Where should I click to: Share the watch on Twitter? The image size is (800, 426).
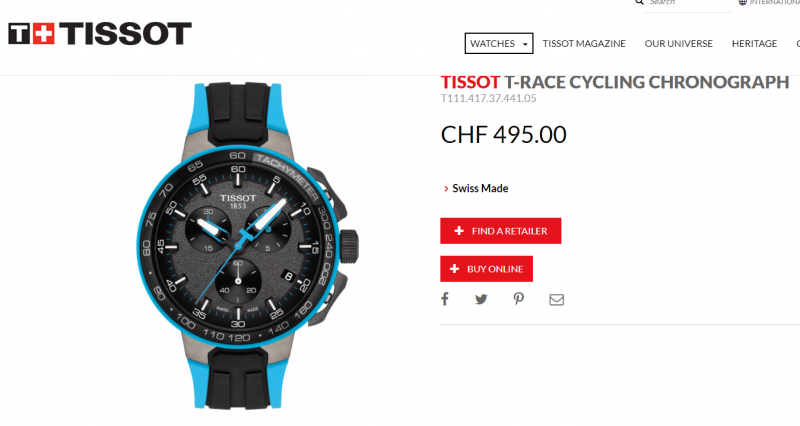[481, 299]
